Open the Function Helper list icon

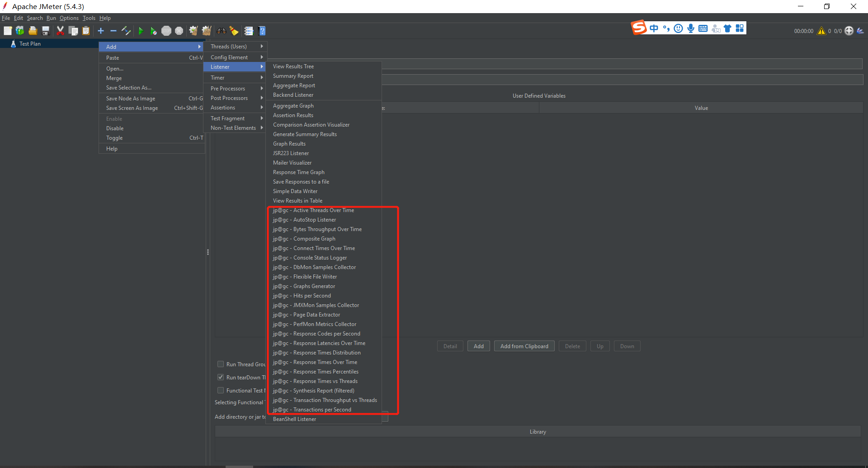coord(249,31)
